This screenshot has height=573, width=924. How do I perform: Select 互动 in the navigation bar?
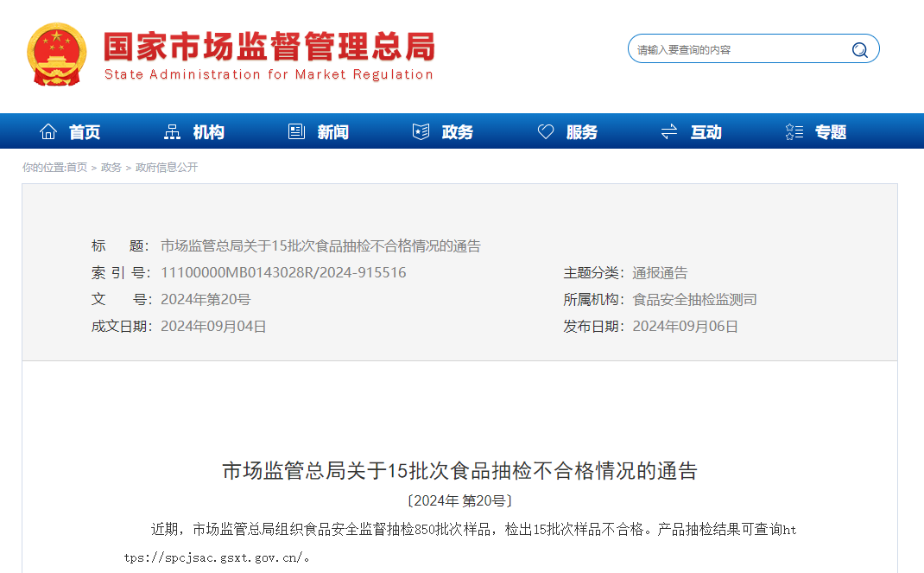pyautogui.click(x=706, y=132)
